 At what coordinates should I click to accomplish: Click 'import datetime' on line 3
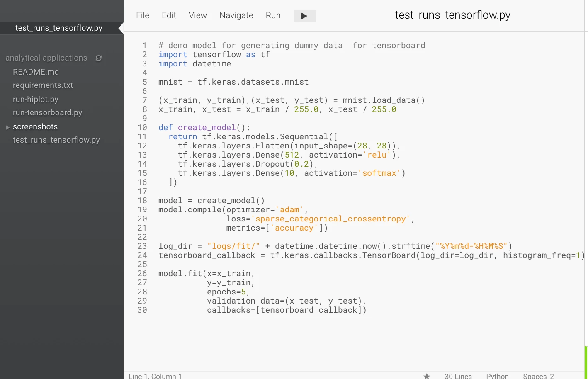pos(194,64)
